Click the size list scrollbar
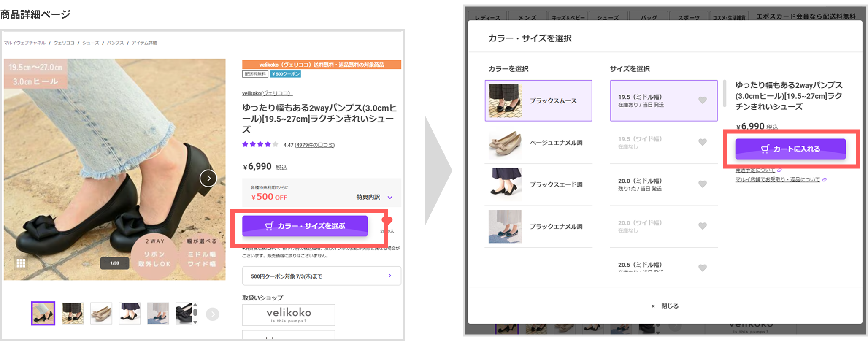 [x=724, y=94]
